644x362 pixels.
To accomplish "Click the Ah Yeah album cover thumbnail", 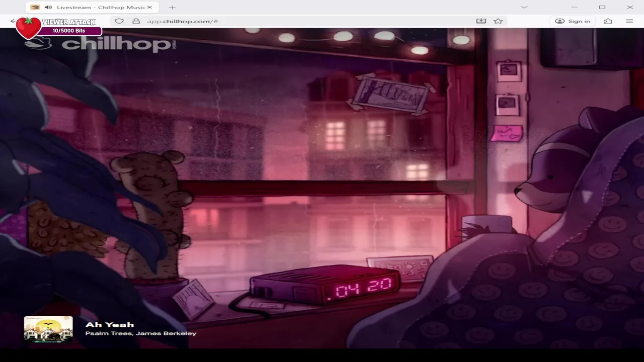I will tap(48, 329).
